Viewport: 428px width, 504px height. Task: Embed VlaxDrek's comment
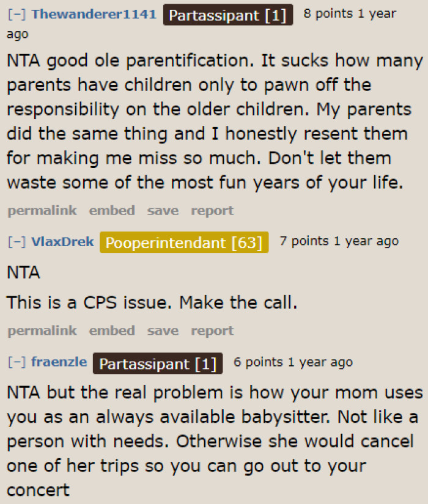(x=111, y=331)
